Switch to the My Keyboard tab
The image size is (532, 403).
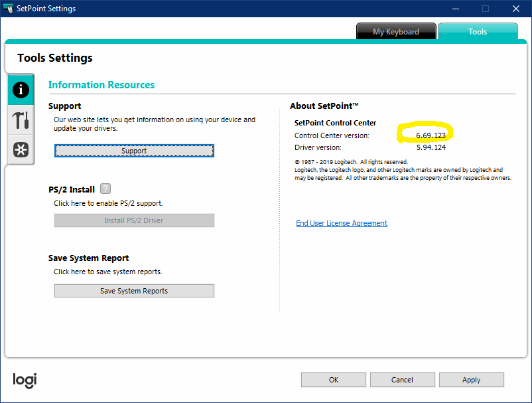(396, 32)
